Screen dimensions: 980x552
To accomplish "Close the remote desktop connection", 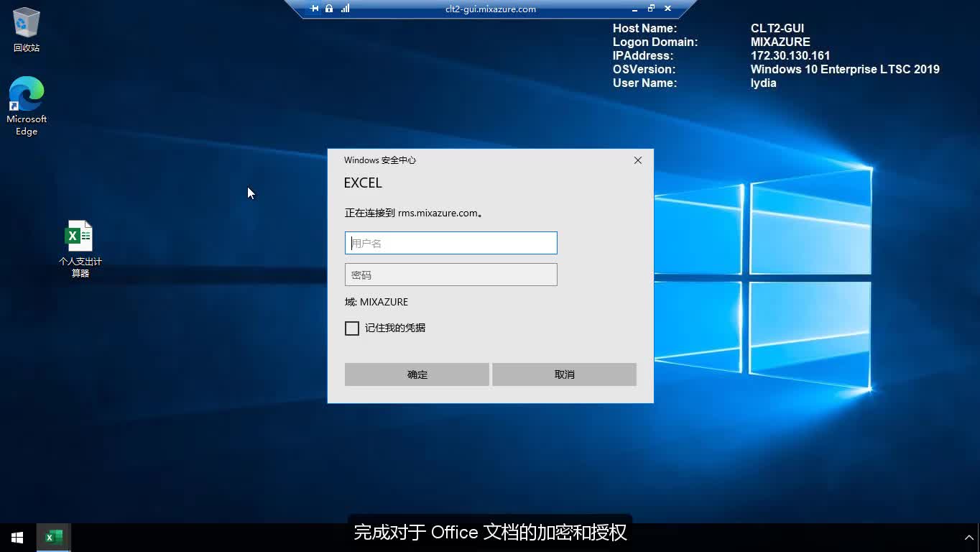I will (667, 9).
